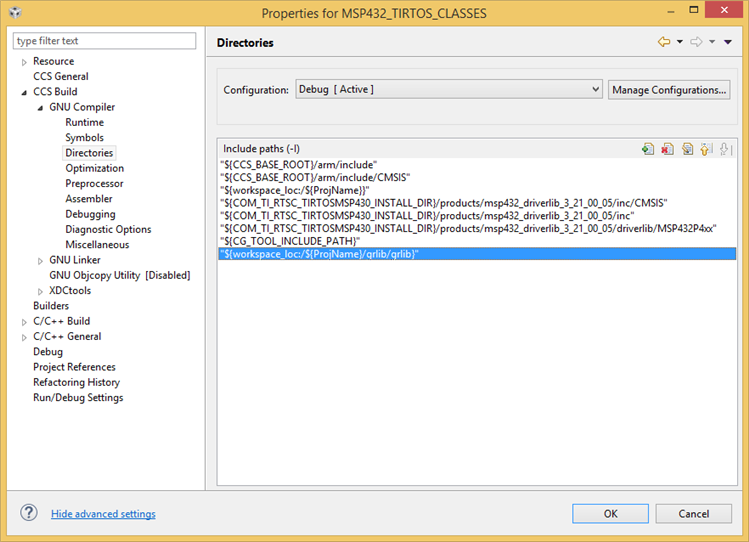Collapse the CCS Build tree node

pos(24,93)
